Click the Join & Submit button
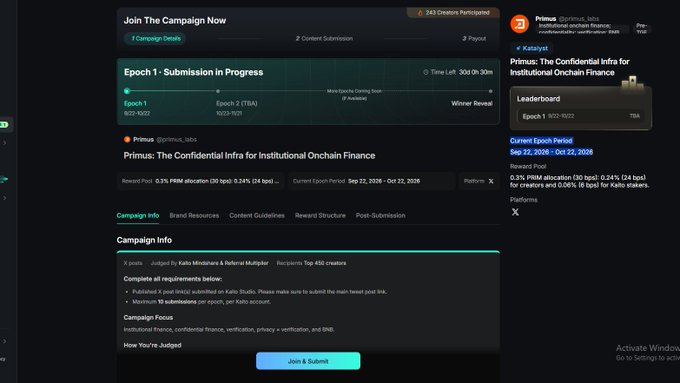The image size is (680, 383). click(308, 361)
